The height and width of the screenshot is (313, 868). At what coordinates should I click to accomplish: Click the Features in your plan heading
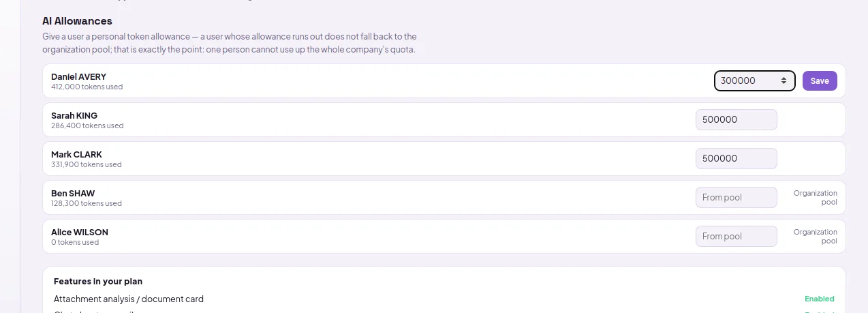tap(98, 281)
